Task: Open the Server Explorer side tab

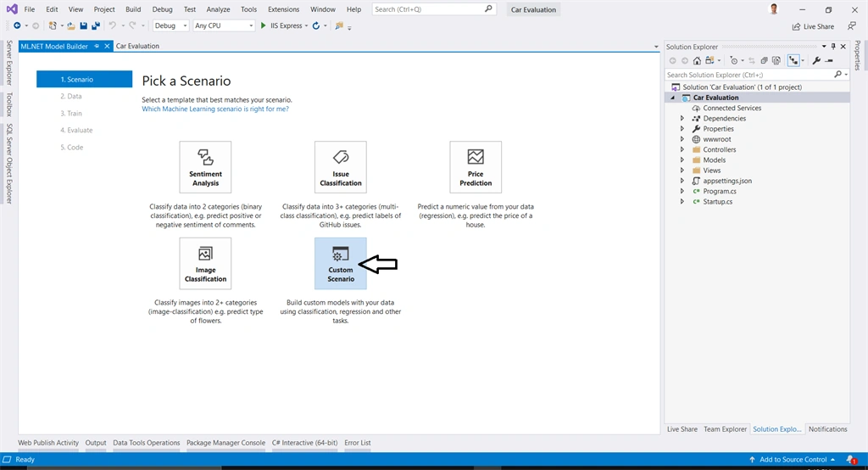Action: click(x=9, y=63)
